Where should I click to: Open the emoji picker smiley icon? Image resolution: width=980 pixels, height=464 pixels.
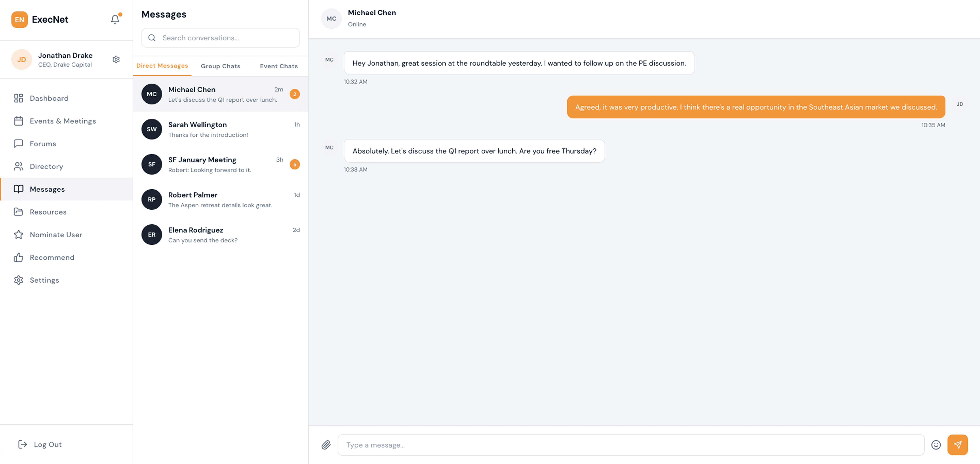pyautogui.click(x=936, y=445)
